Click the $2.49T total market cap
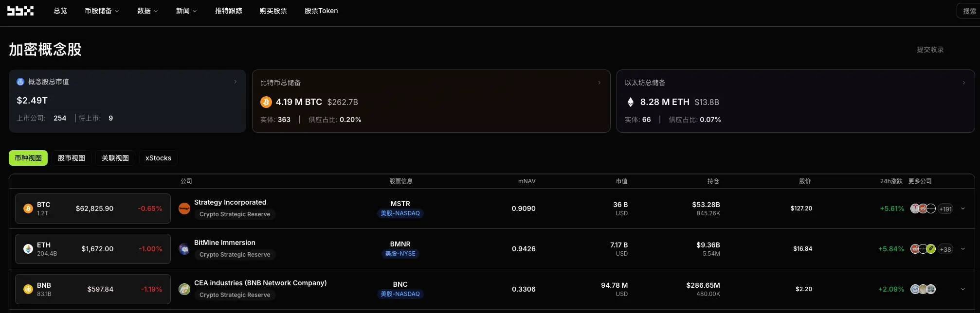Image resolution: width=980 pixels, height=313 pixels. coord(32,101)
